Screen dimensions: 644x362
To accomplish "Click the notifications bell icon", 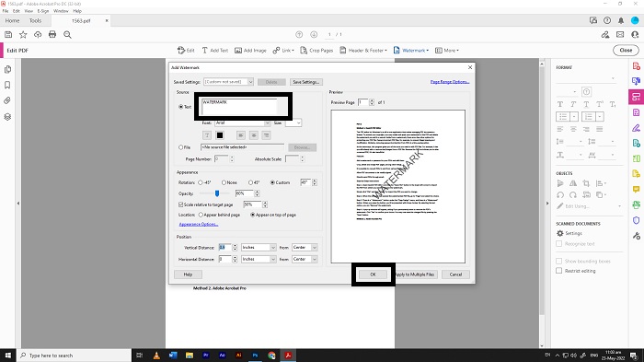I will pos(621,20).
